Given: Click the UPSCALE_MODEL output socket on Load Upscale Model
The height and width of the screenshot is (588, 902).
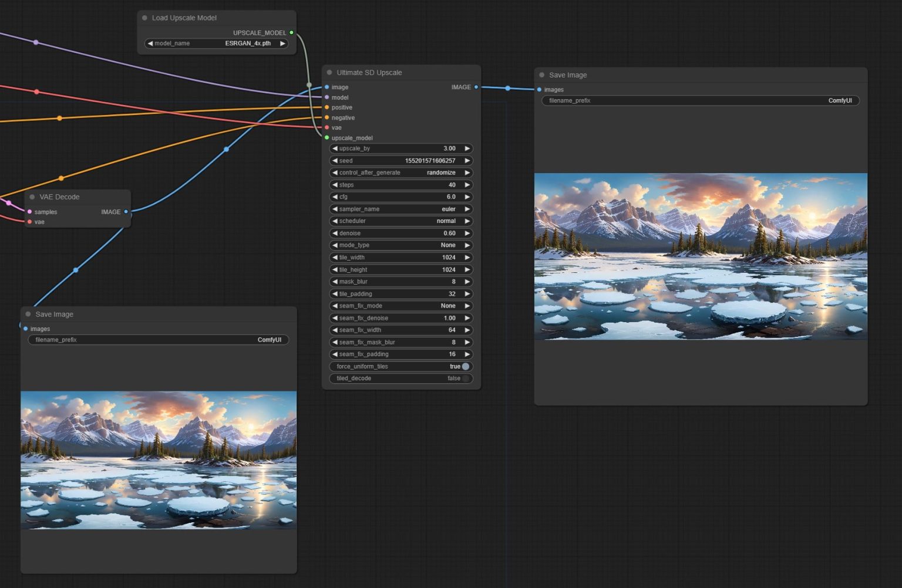Looking at the screenshot, I should click(291, 33).
